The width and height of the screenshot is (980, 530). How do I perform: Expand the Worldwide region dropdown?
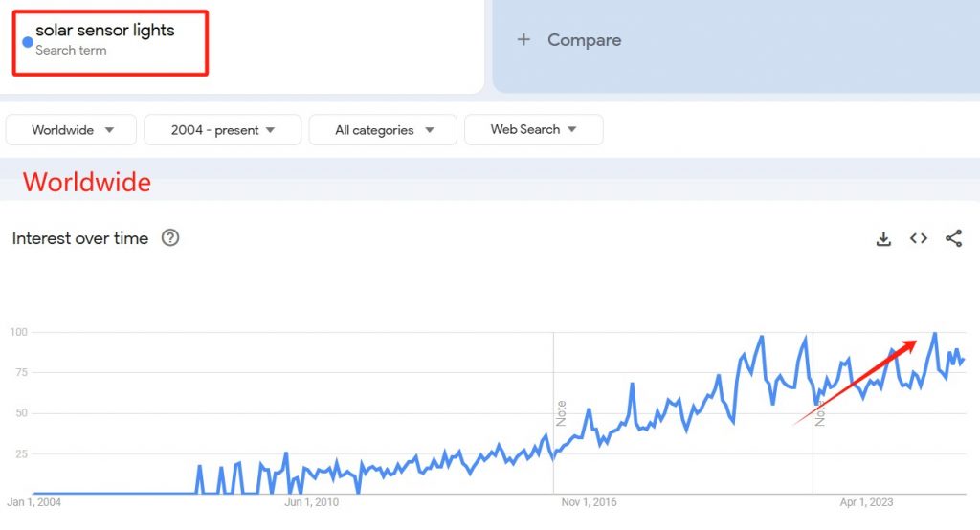coord(71,130)
